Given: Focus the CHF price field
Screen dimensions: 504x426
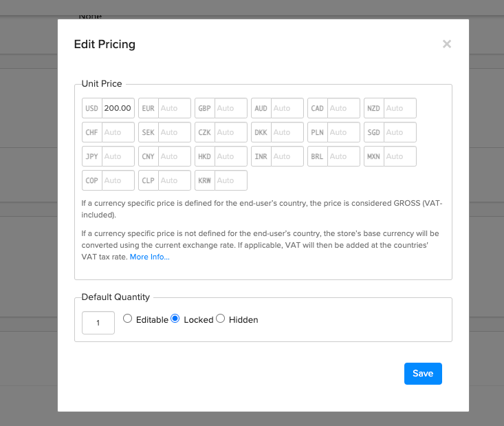Looking at the screenshot, I should click(118, 132).
